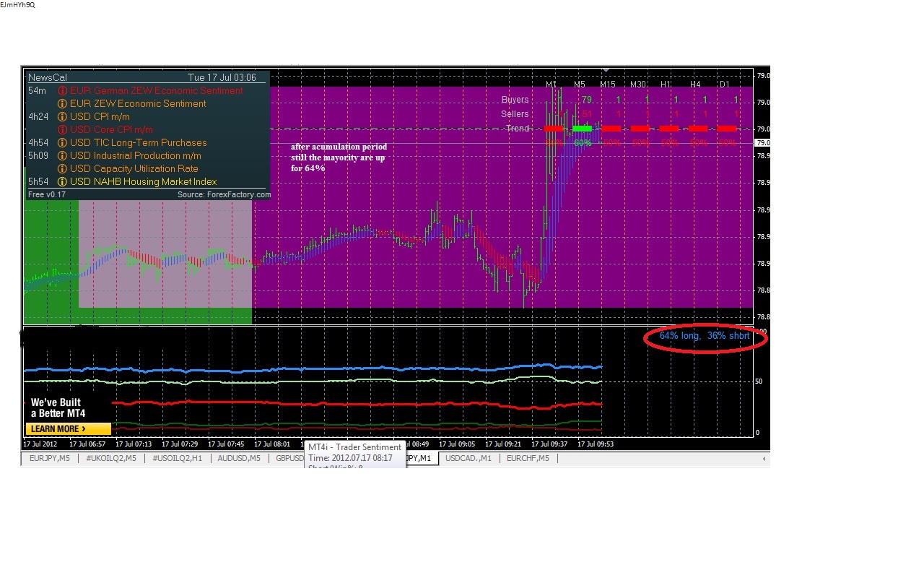Click the red M1 trend indicator bar
The image size is (924, 578).
(553, 129)
